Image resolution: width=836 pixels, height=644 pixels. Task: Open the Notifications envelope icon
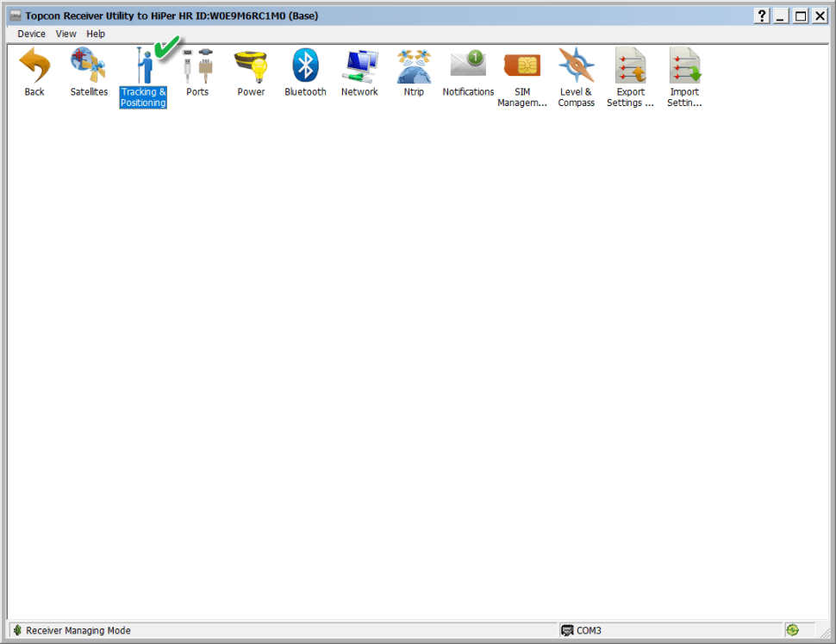click(x=468, y=64)
